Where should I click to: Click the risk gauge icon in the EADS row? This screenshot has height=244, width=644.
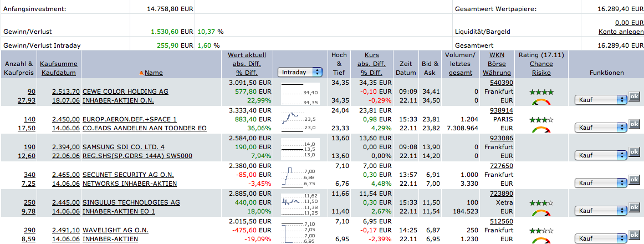540,130
